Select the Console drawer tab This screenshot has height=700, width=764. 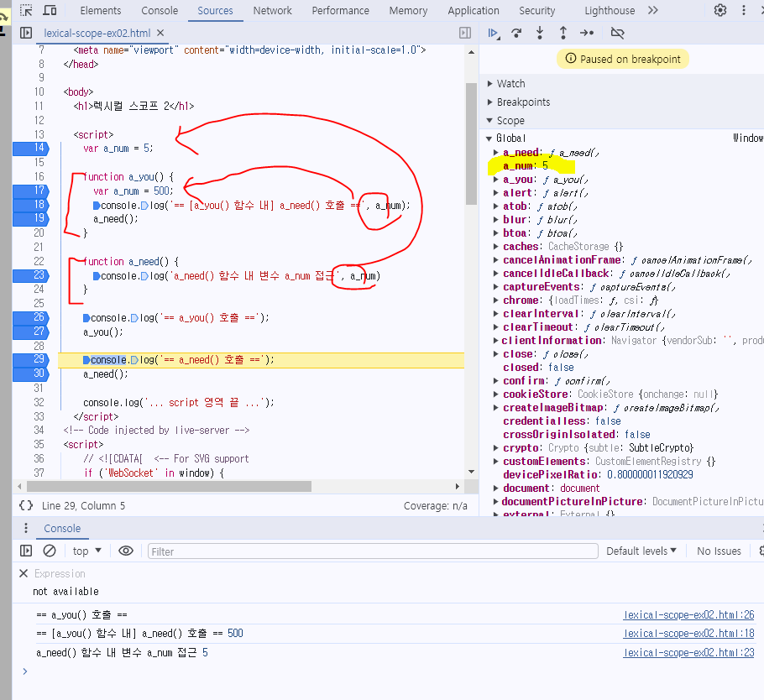(x=62, y=528)
